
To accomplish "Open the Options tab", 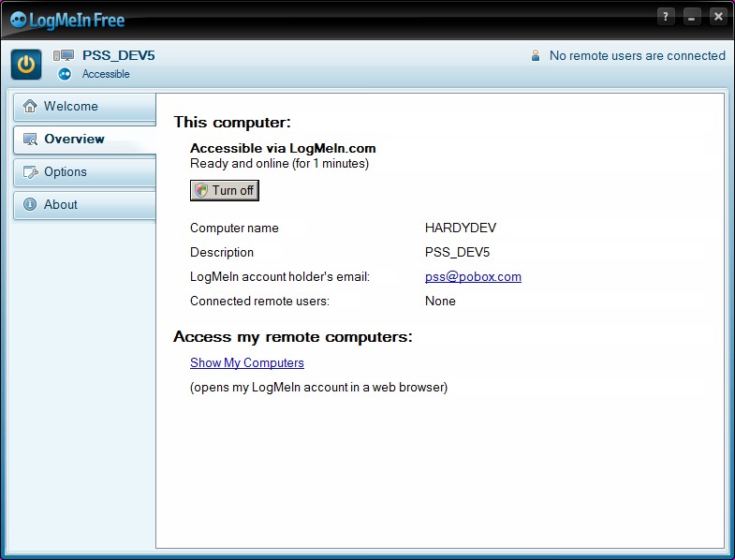I will point(85,172).
